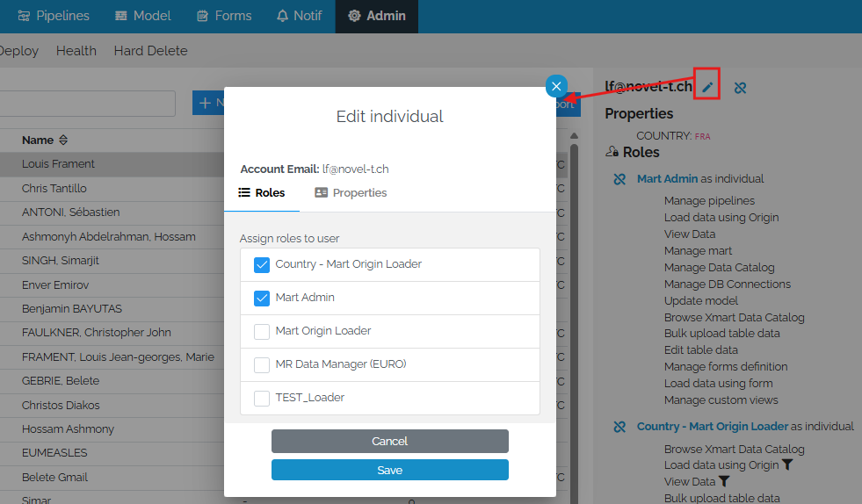Check the Mart Origin Loader role

262,331
